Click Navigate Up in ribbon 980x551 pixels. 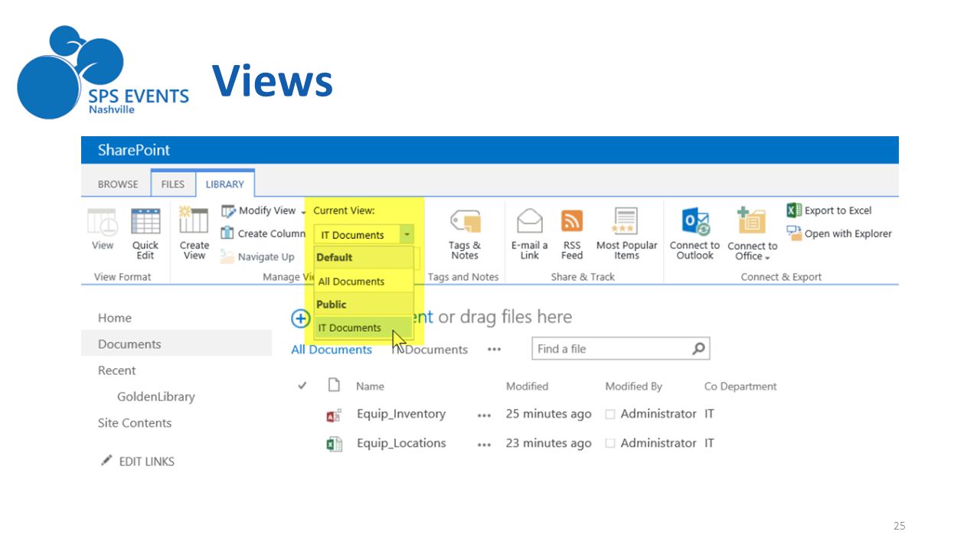click(x=258, y=256)
